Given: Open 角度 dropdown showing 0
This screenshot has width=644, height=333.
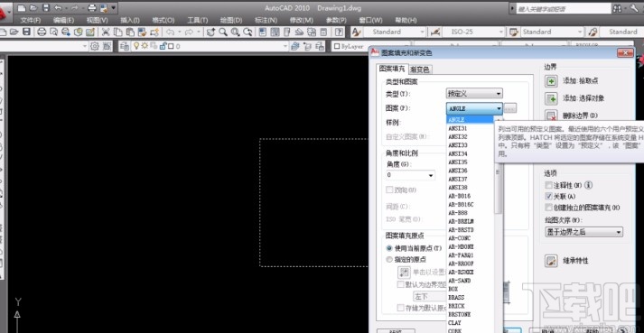Looking at the screenshot, I should click(x=410, y=175).
